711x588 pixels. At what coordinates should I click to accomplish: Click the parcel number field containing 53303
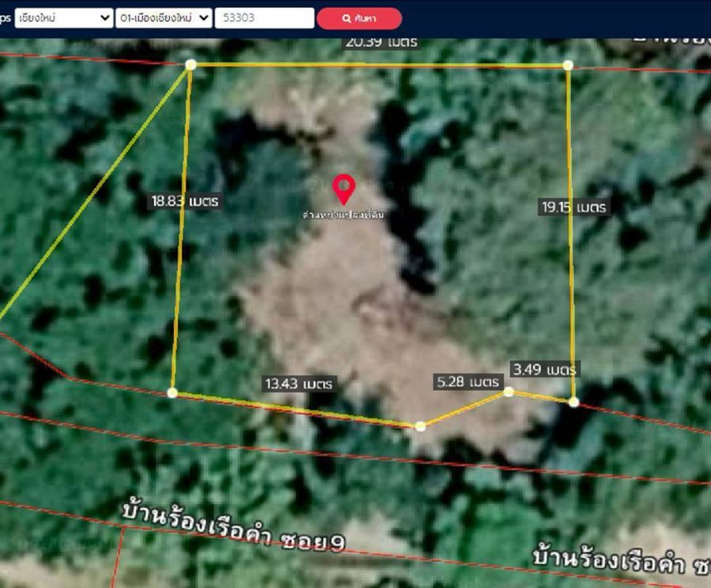[265, 18]
